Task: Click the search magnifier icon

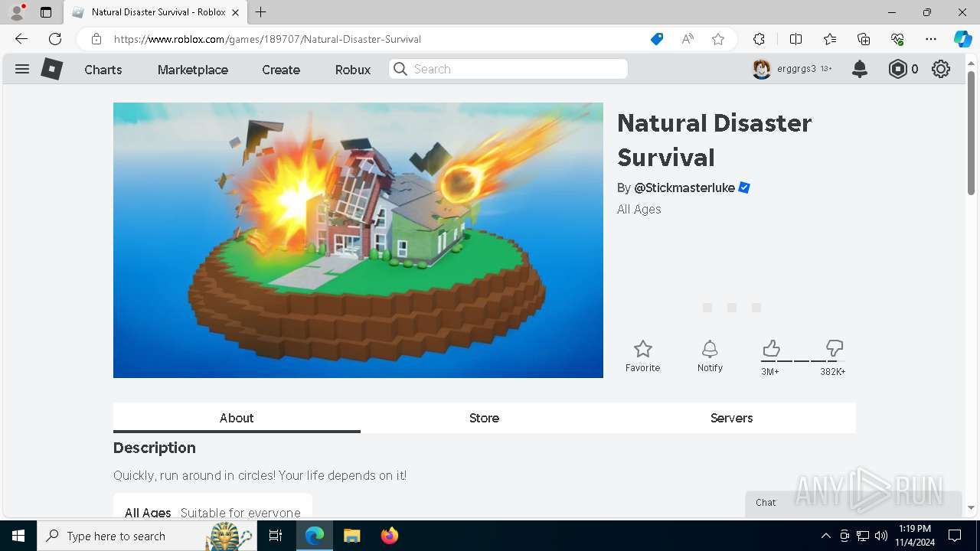Action: click(x=400, y=70)
